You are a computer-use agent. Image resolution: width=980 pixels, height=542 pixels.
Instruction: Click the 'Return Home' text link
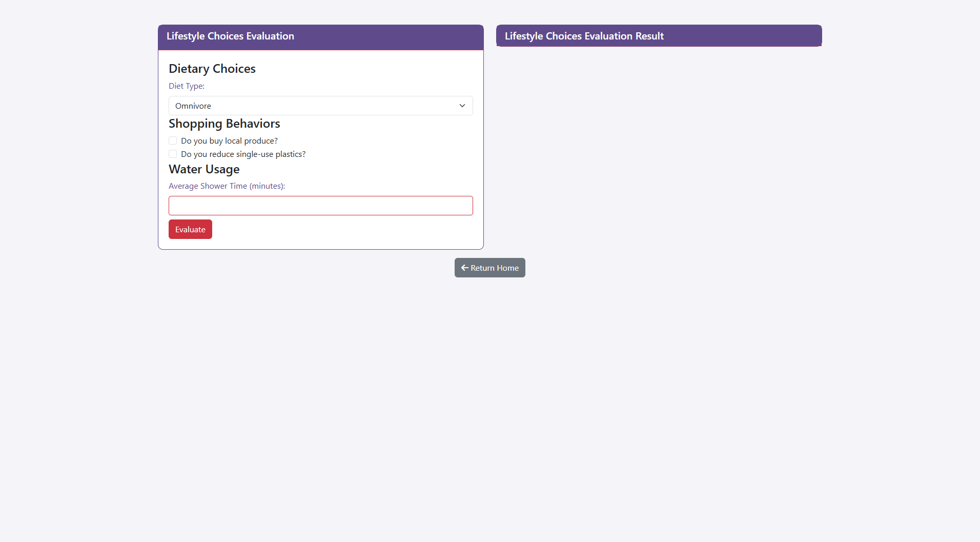[x=495, y=268]
